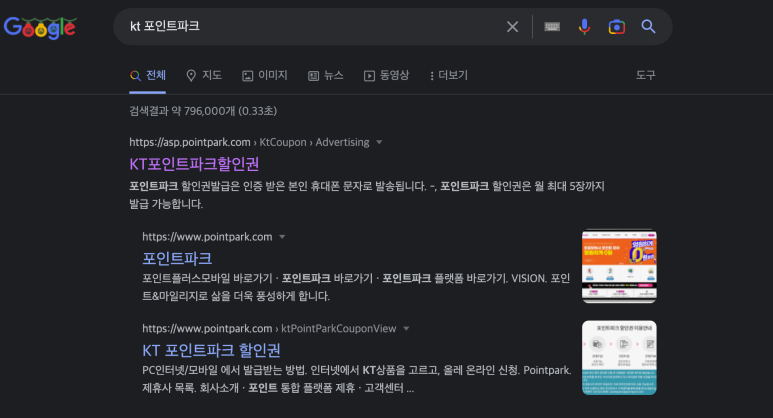Start voice search with microphone icon
This screenshot has width=773, height=418.
(x=584, y=27)
